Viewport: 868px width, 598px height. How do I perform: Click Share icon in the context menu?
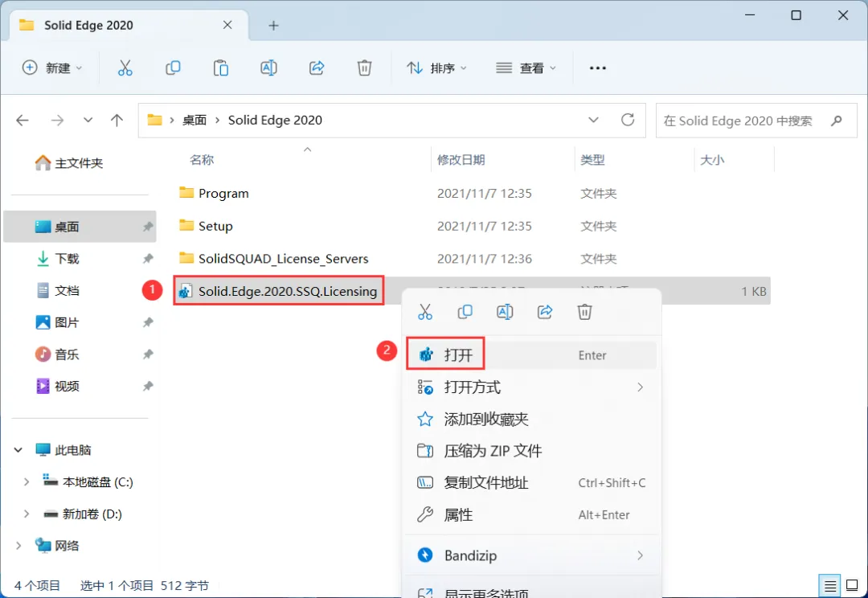545,312
